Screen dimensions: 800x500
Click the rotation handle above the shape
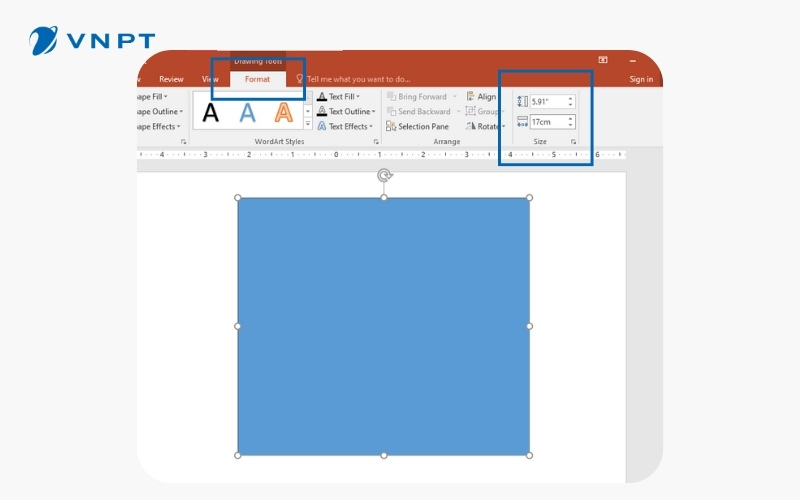(x=384, y=176)
